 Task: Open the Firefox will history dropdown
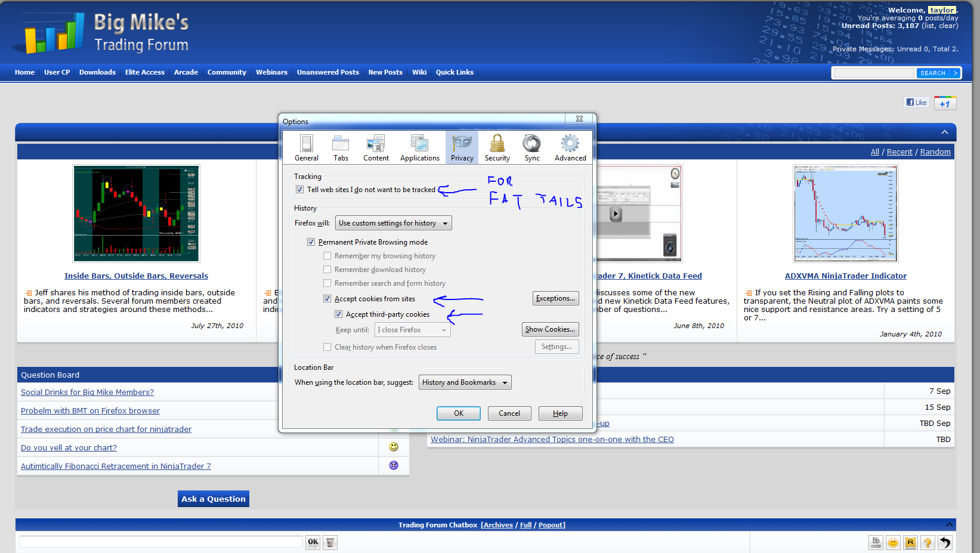coord(394,223)
